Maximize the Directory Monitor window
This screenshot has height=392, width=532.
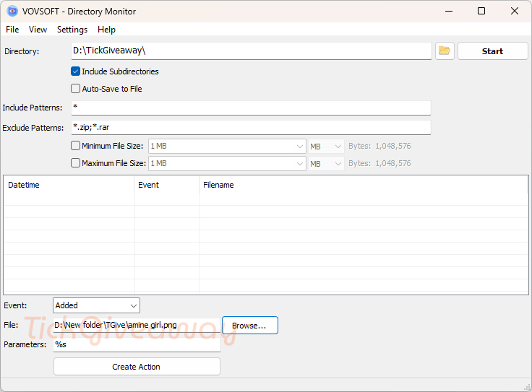pos(481,11)
